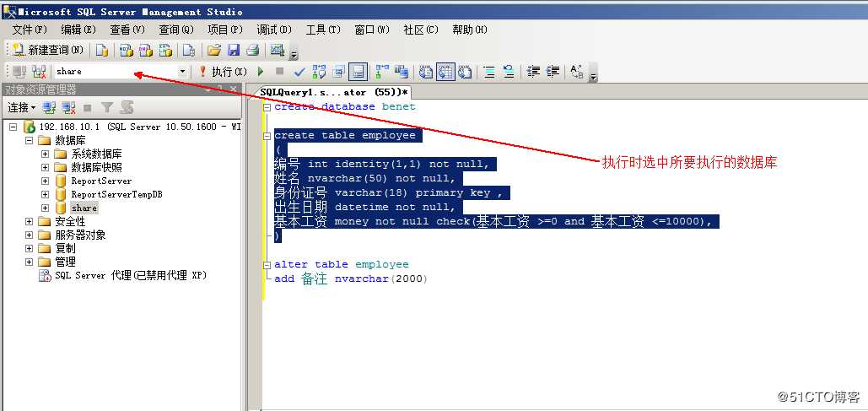Open the Activity Monitor icon
868x411 pixels.
278,51
